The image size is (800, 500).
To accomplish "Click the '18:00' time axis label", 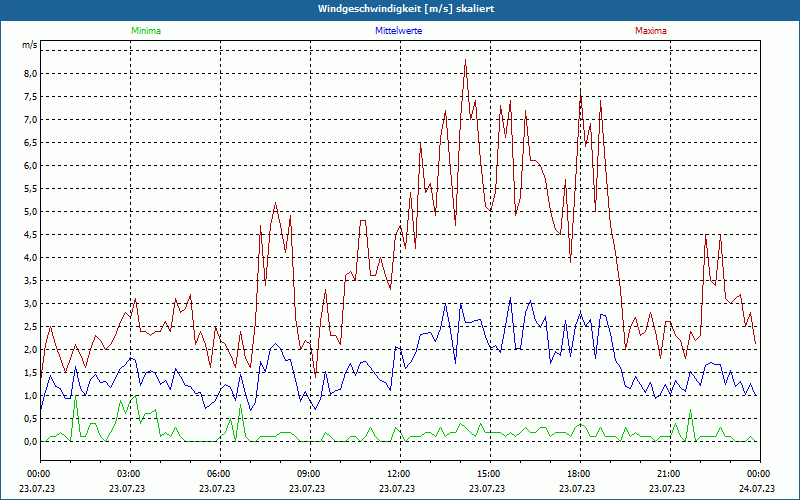I will point(577,474).
